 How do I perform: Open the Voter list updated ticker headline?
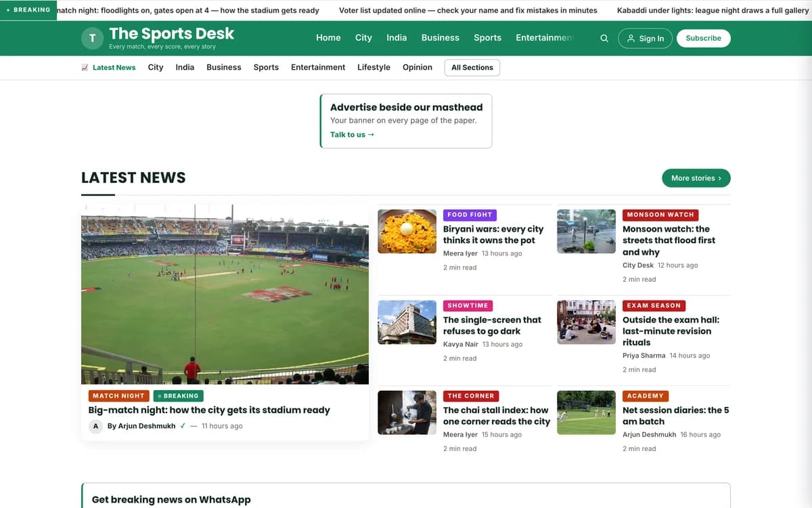[468, 10]
